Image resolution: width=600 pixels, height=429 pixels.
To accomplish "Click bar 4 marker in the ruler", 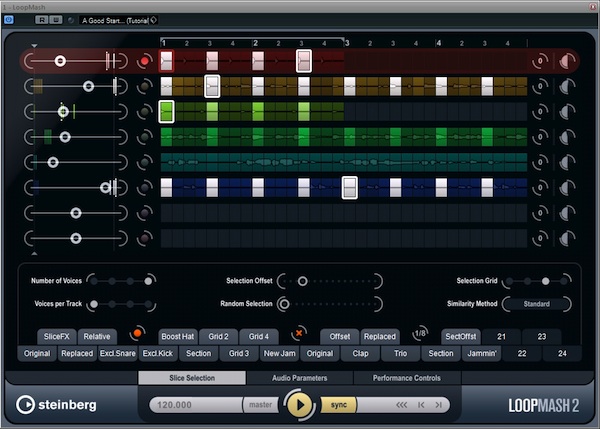I will 439,43.
